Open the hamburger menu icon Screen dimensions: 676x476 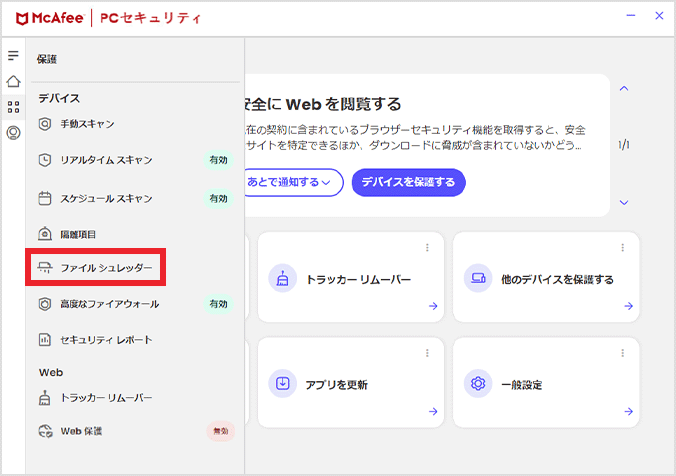[x=13, y=55]
